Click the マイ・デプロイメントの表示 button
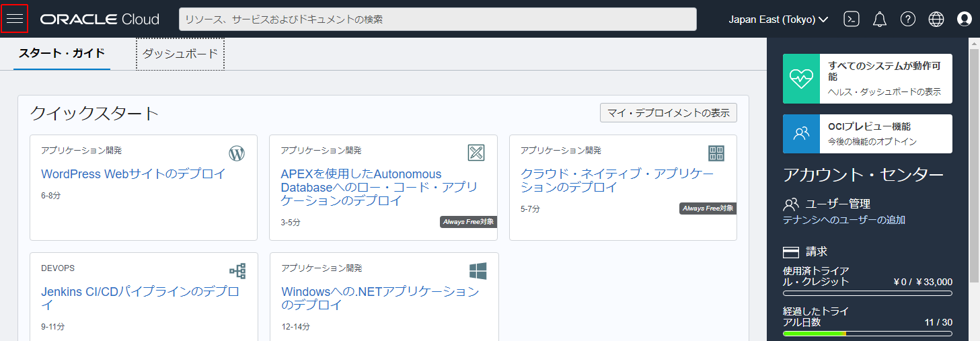980x341 pixels. click(669, 113)
